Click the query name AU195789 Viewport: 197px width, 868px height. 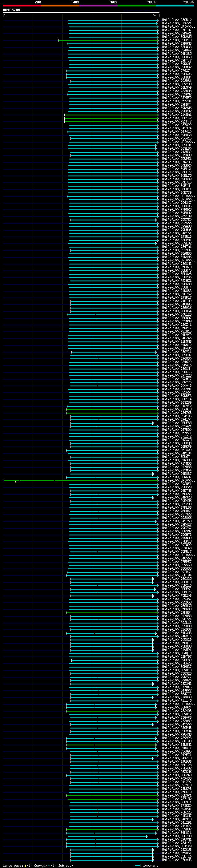[11, 10]
